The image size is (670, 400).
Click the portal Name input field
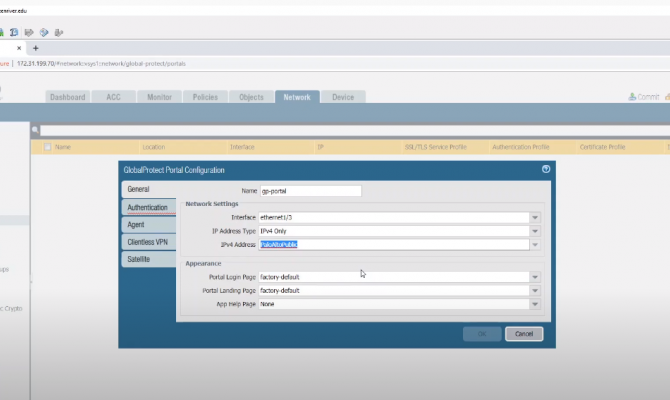click(x=311, y=191)
